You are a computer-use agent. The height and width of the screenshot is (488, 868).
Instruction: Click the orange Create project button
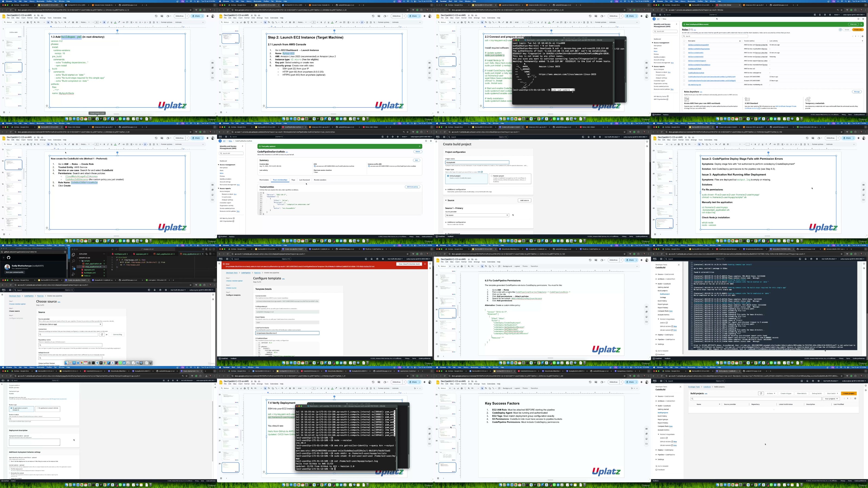(848, 393)
